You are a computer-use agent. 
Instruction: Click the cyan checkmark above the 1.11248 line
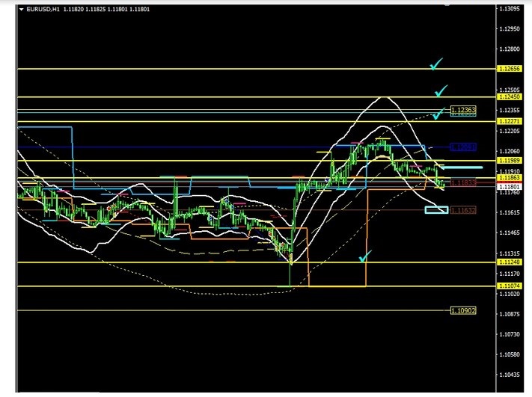pyautogui.click(x=364, y=257)
